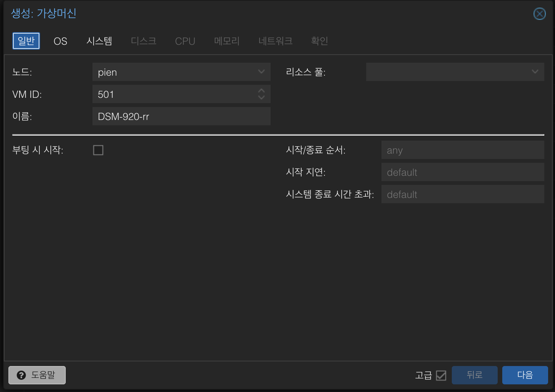Click the 부팅 시 시작: label
Viewport: 555px width, 392px height.
[x=38, y=150]
